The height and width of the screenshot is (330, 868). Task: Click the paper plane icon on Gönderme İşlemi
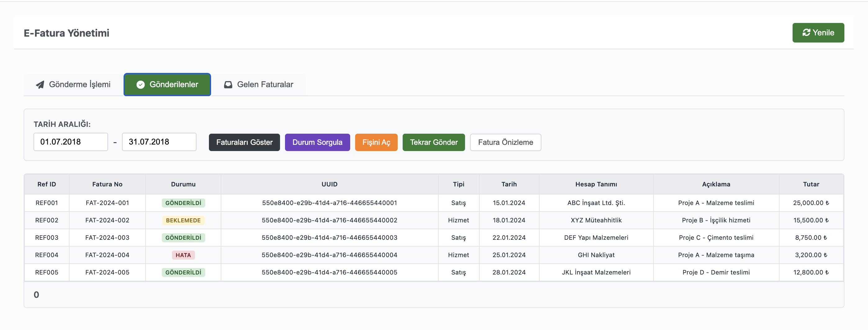[40, 85]
